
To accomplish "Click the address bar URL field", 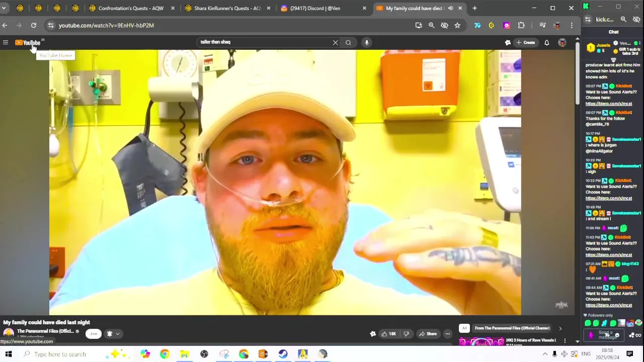I will point(231,25).
